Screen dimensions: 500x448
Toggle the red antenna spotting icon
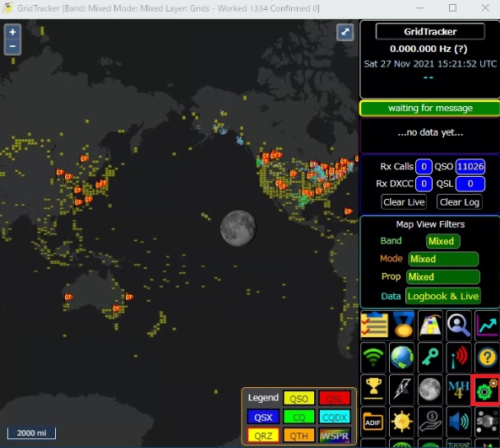click(x=459, y=358)
